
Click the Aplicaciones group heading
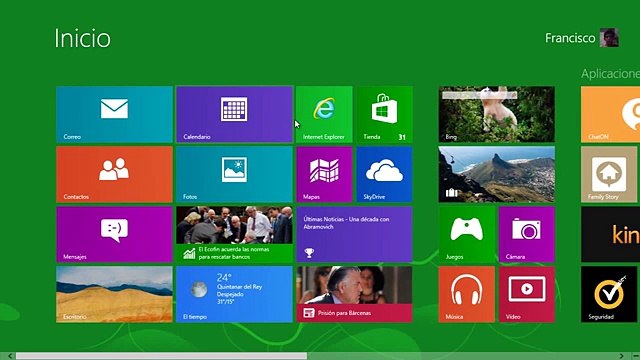coord(610,73)
